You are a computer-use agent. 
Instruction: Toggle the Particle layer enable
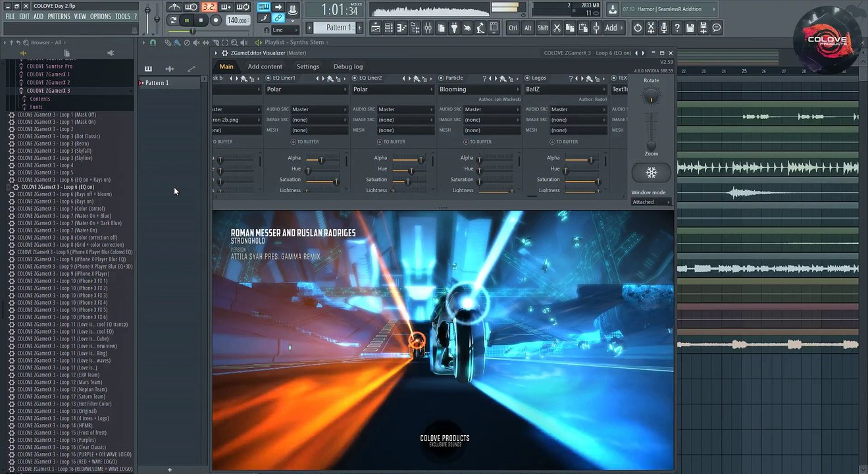441,78
